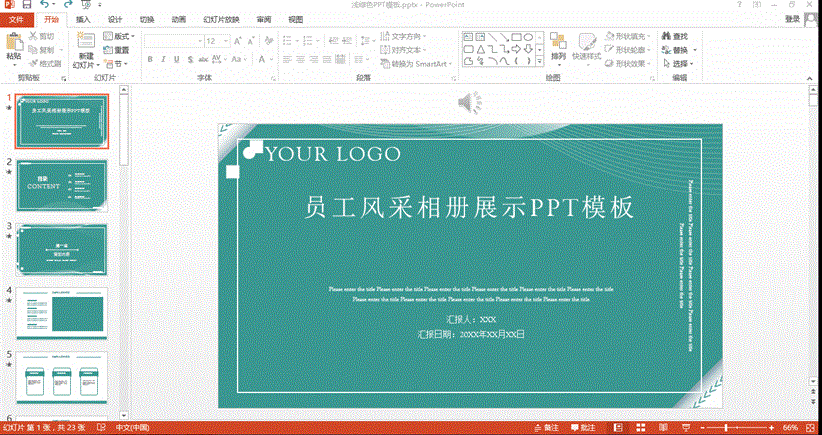Click the Quick Styles (快速样式) icon
The height and width of the screenshot is (435, 822).
(x=586, y=42)
